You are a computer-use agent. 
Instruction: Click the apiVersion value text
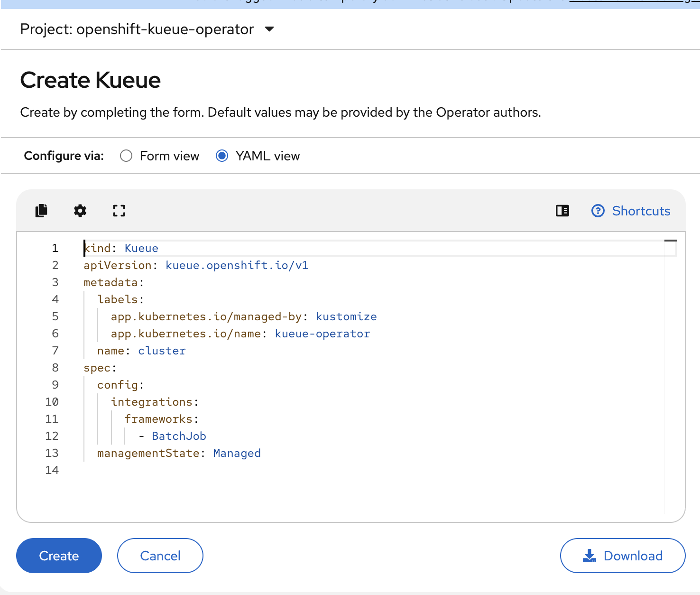[x=237, y=266]
